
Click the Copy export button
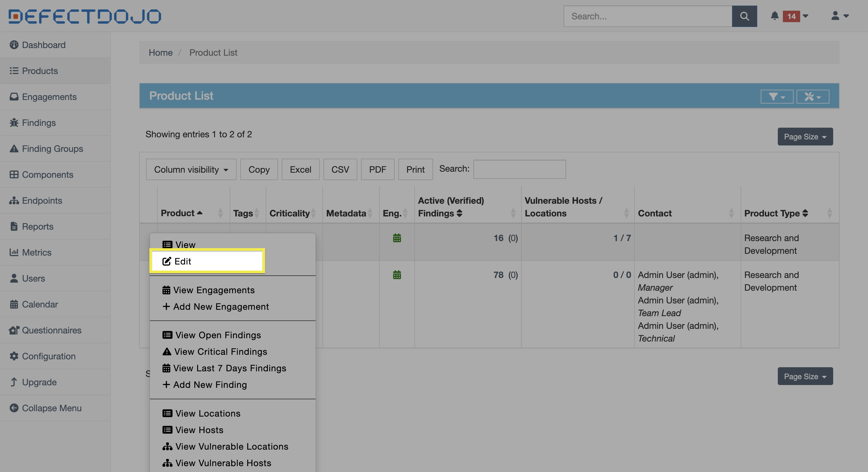point(259,169)
